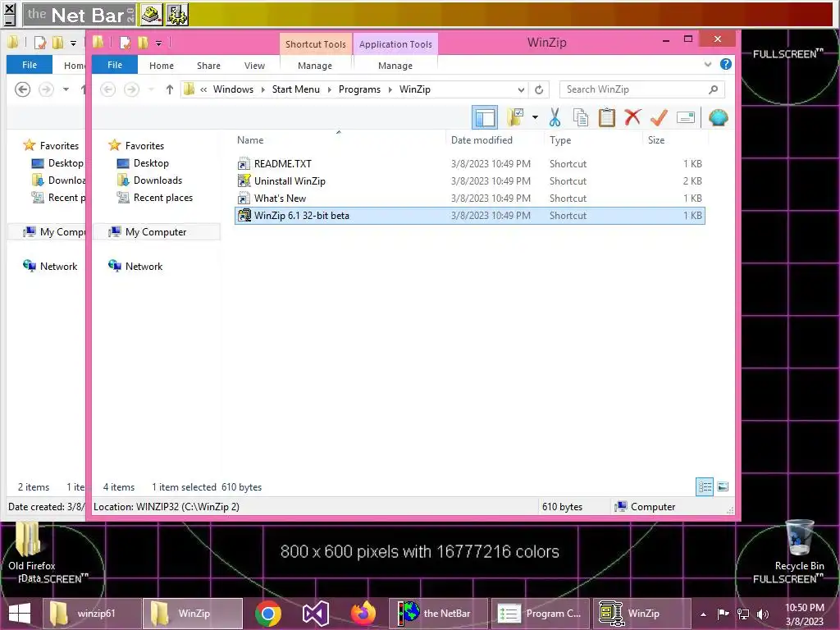Click the Copy pages icon
This screenshot has height=630, width=840.
coord(581,117)
